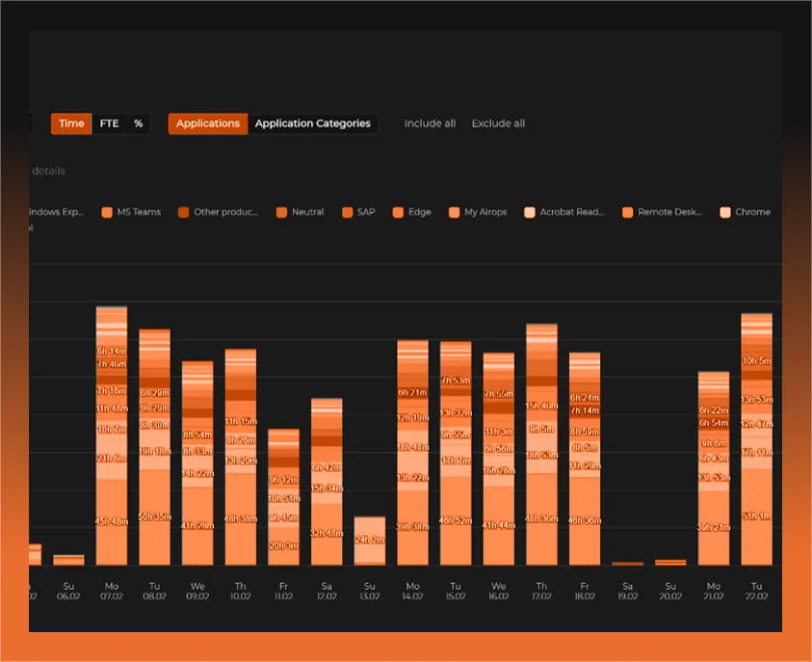Click the Remote Desktop legend square
The width and height of the screenshot is (812, 662).
[x=628, y=212]
